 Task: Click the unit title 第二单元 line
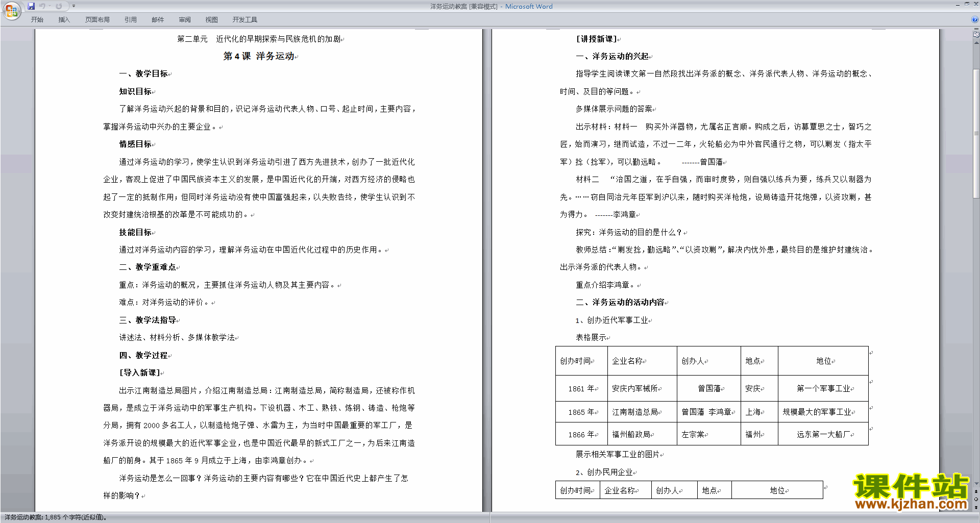[259, 39]
